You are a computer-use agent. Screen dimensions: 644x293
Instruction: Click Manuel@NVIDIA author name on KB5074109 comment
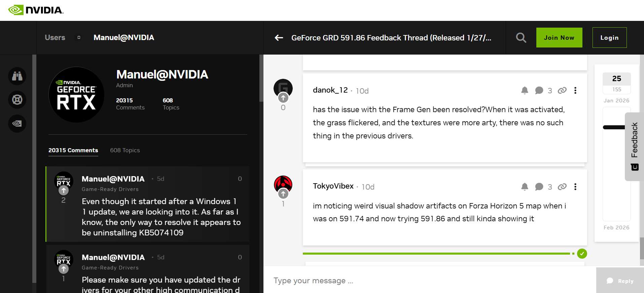pos(113,179)
